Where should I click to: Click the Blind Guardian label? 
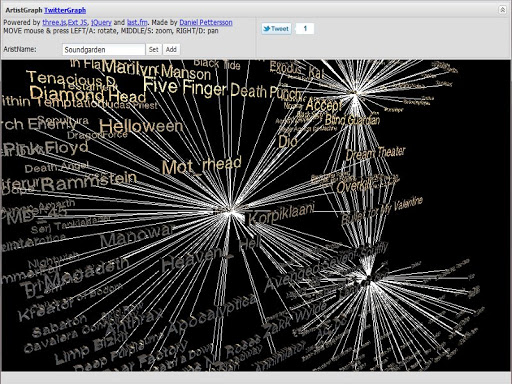(352, 120)
